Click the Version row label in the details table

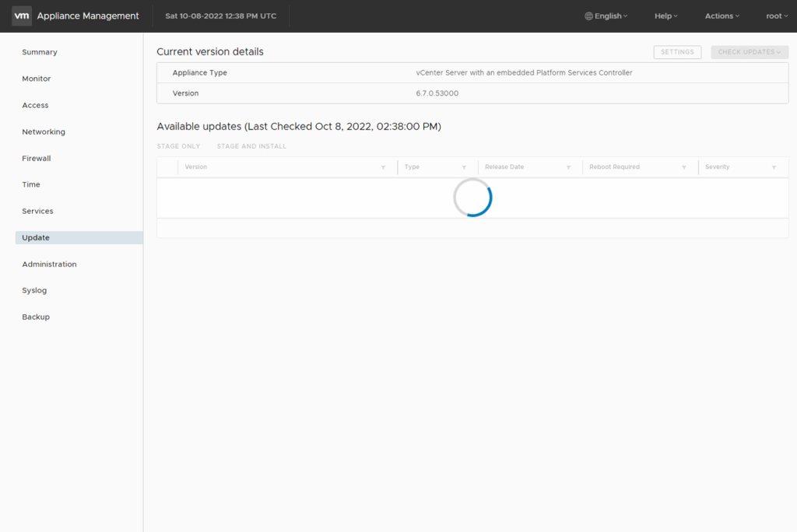click(x=185, y=93)
